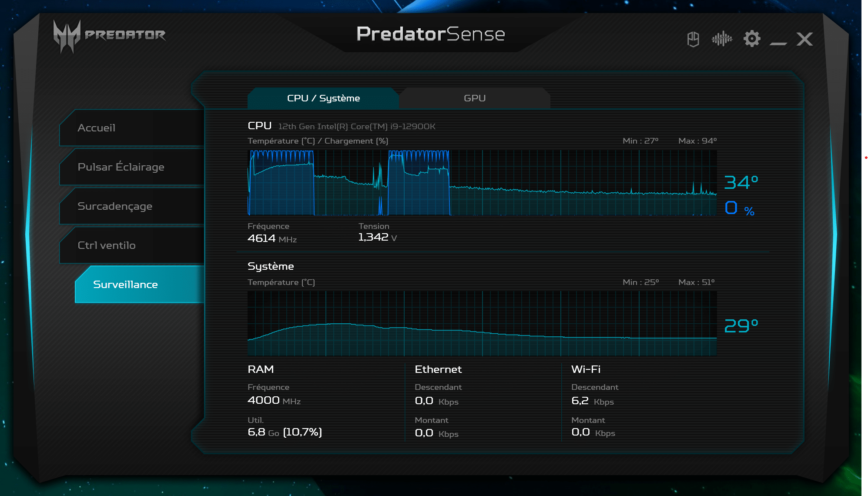Click Wi-Fi Descendant value 6,2 Kbps
The width and height of the screenshot is (868, 496).
[593, 401]
